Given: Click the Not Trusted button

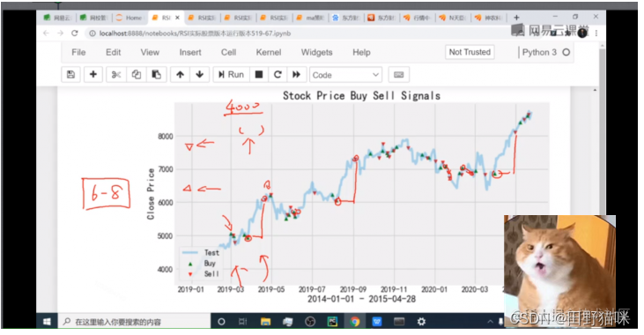Looking at the screenshot, I should coord(470,52).
